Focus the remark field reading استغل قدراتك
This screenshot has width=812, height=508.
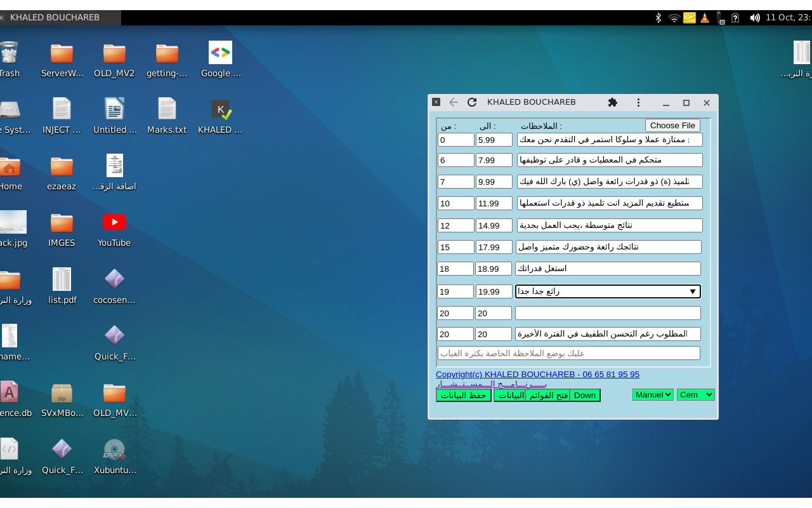point(608,269)
